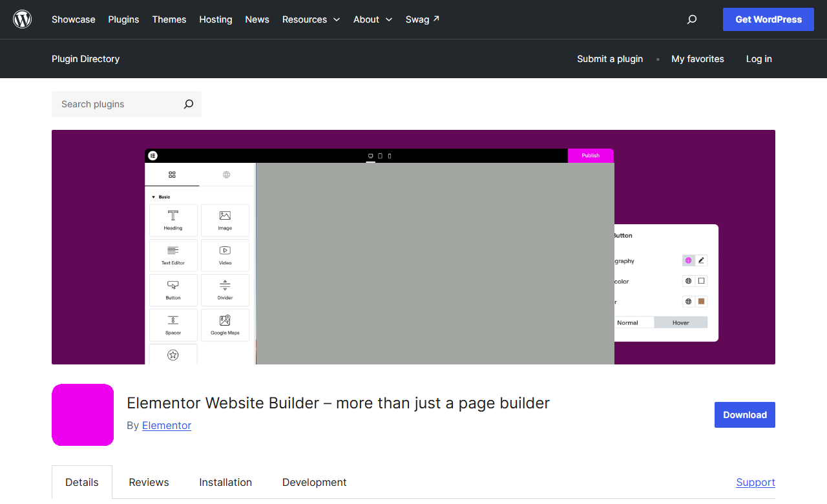The width and height of the screenshot is (827, 504).
Task: Open the site search magnifier in header
Action: point(692,19)
